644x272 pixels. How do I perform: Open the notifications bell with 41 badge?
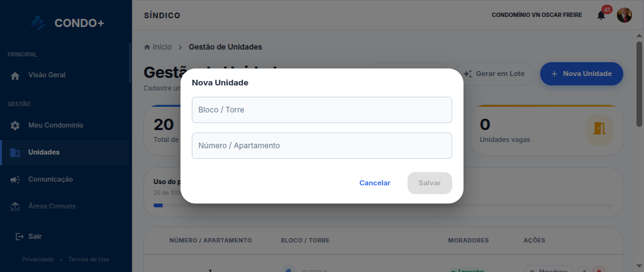[601, 15]
